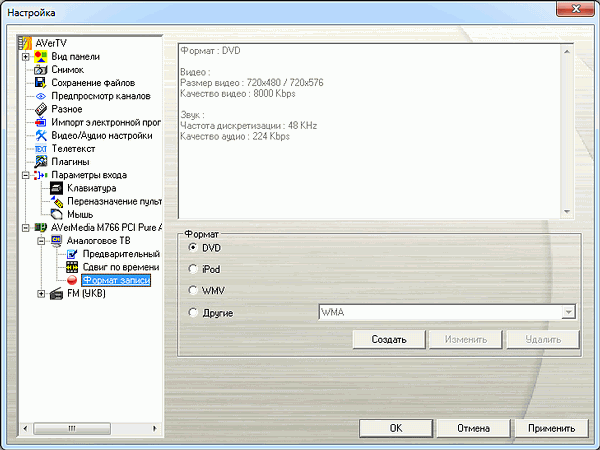Viewport: 600px width, 450px height.
Task: Click the tree horizontal scrollbar thumb
Action: point(72,428)
